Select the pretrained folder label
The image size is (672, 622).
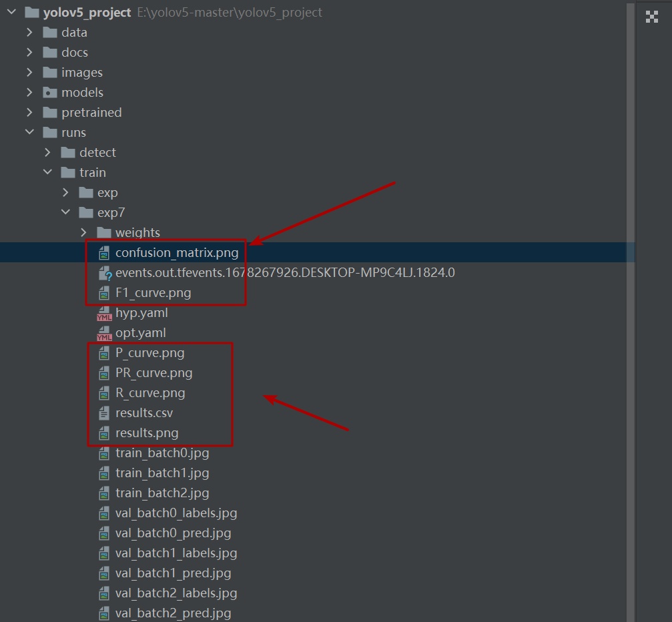(x=91, y=112)
